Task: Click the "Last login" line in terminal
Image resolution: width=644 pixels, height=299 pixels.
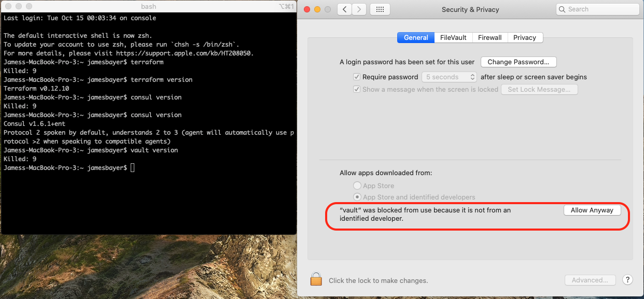Action: 80,18
